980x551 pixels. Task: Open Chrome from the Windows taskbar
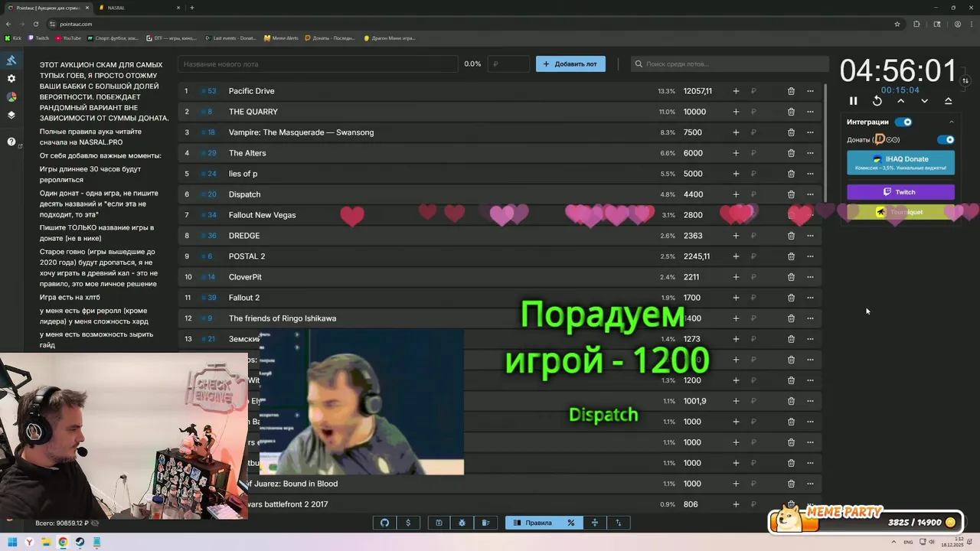pos(63,542)
